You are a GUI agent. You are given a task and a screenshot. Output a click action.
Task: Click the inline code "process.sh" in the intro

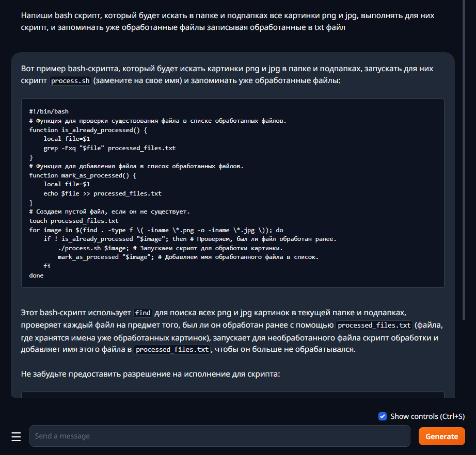[x=70, y=82]
